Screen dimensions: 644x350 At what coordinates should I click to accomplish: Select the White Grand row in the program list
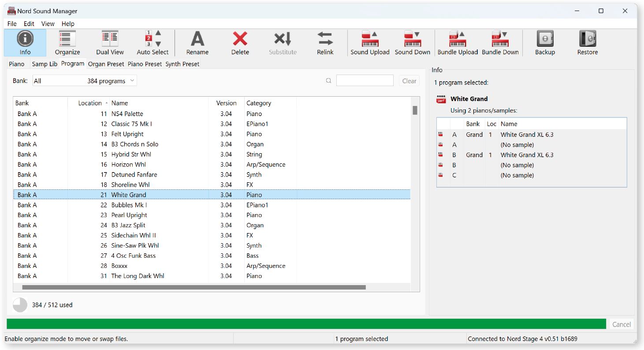[x=212, y=195]
